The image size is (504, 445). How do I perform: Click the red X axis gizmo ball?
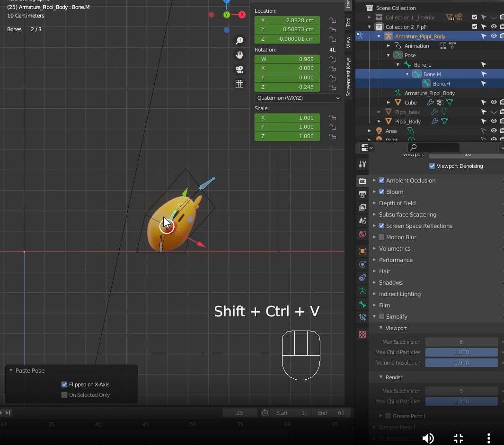pyautogui.click(x=242, y=15)
